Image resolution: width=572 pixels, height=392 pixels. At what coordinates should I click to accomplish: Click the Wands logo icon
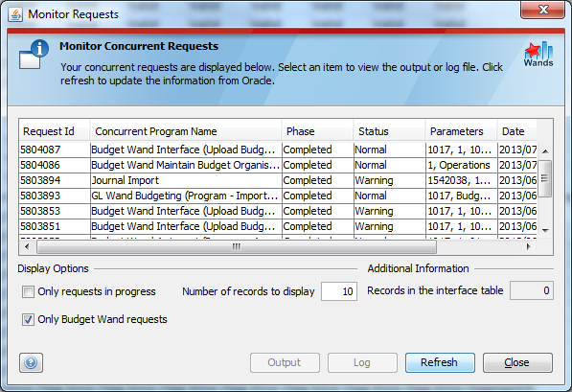[x=538, y=54]
